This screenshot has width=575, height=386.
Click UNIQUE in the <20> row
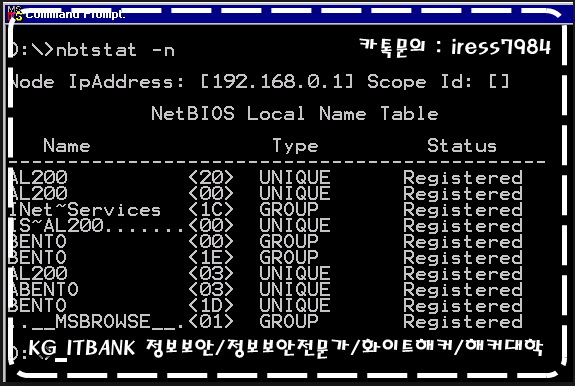coord(295,177)
